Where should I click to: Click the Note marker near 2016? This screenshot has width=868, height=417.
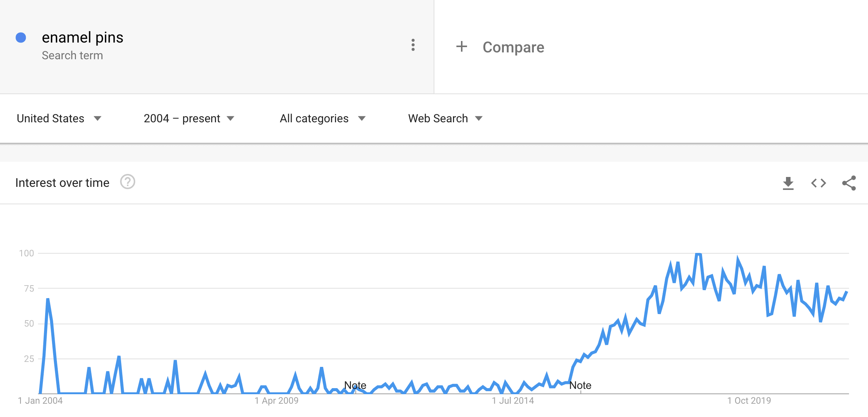pos(580,385)
